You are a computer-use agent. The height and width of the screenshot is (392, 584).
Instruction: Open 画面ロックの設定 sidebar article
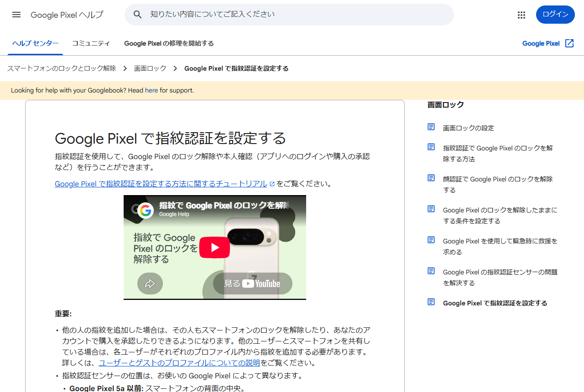coord(469,128)
